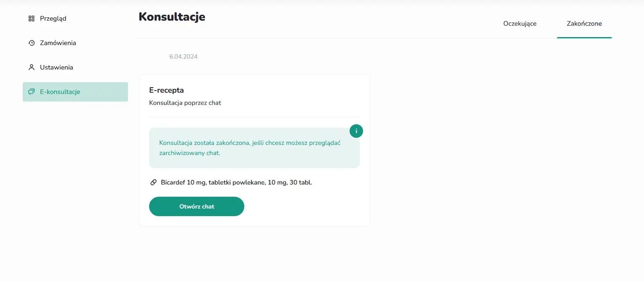Go to Zamówienia in the sidebar

click(58, 43)
